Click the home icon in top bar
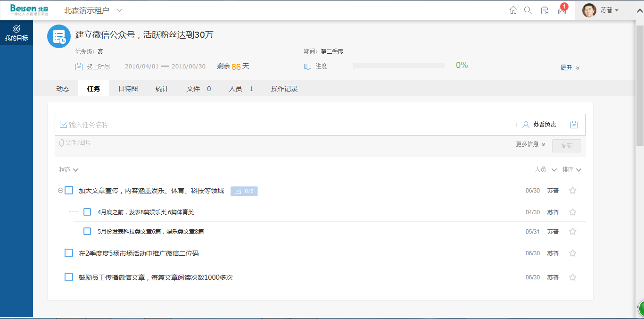 (x=513, y=10)
